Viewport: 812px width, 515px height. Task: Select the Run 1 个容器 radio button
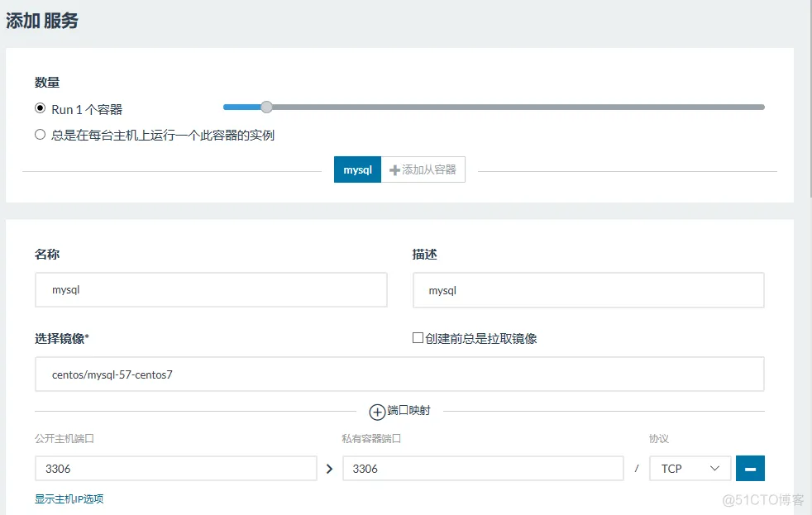[x=40, y=108]
